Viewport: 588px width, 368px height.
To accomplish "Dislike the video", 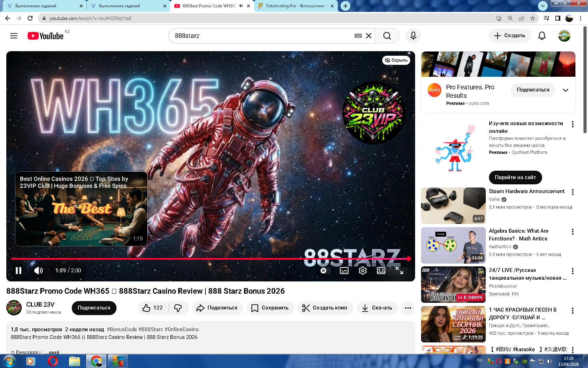I will [x=178, y=308].
